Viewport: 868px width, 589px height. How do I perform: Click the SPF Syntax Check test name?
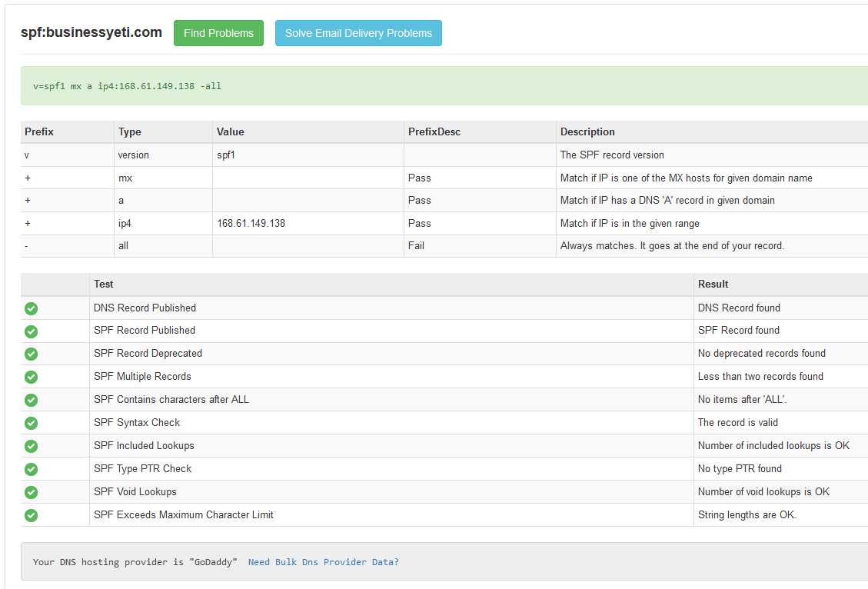[137, 422]
